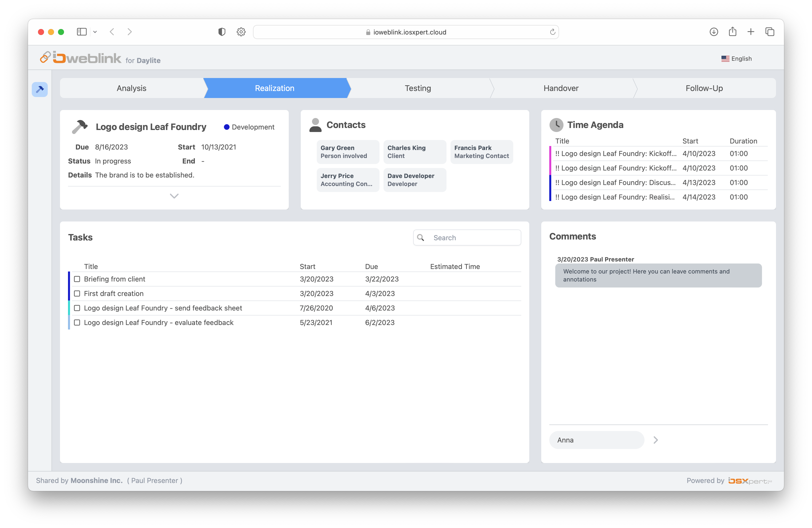Screen dimensions: 812x528
Task: Click the Estimated Time column header
Action: click(x=455, y=266)
